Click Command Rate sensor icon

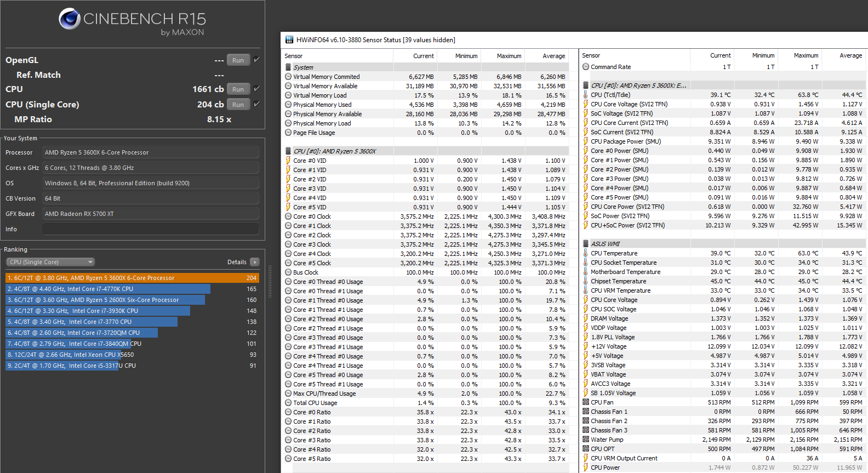[586, 67]
